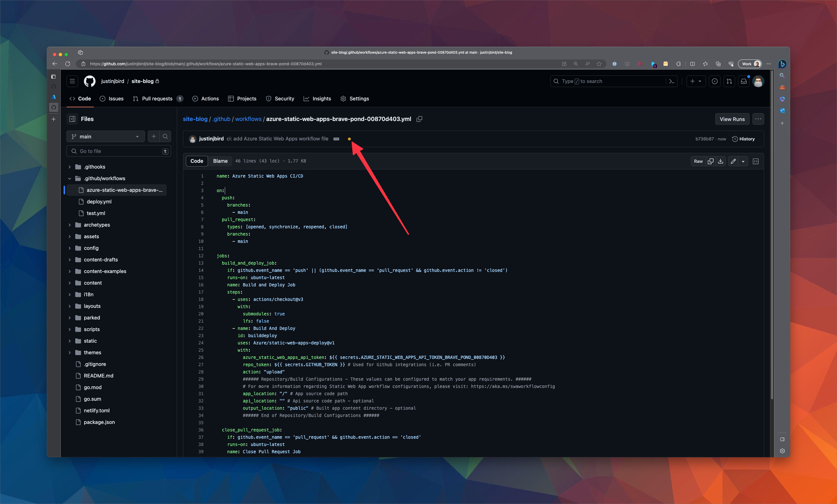Image resolution: width=837 pixels, height=504 pixels.
Task: Reload the page in the browser
Action: point(68,64)
